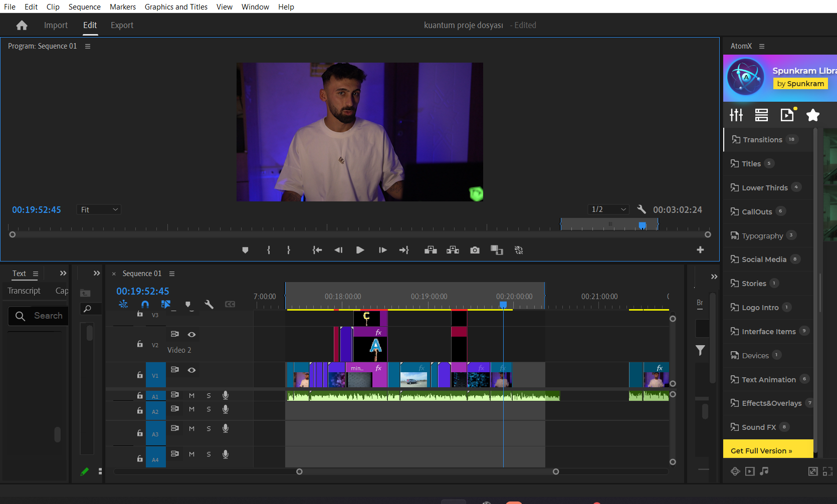The width and height of the screenshot is (837, 504).
Task: Open playback resolution 1/2 dropdown
Action: 608,209
